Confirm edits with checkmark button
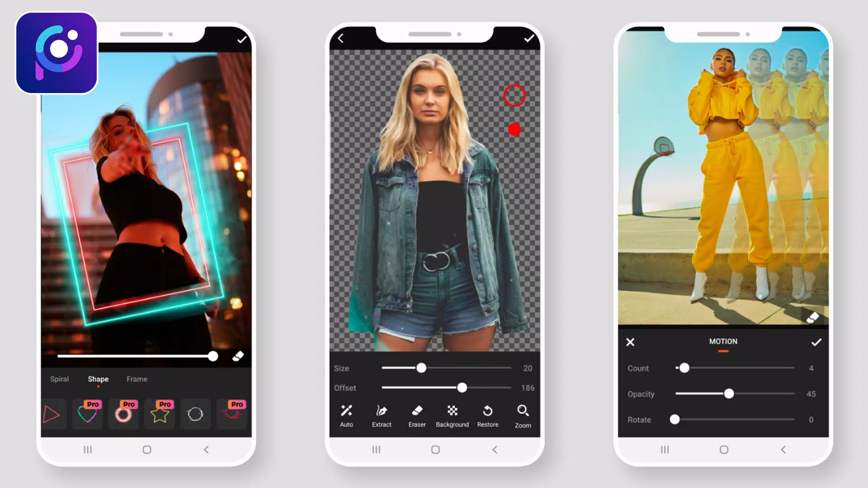Screen dimensions: 868x488 (x=241, y=39)
